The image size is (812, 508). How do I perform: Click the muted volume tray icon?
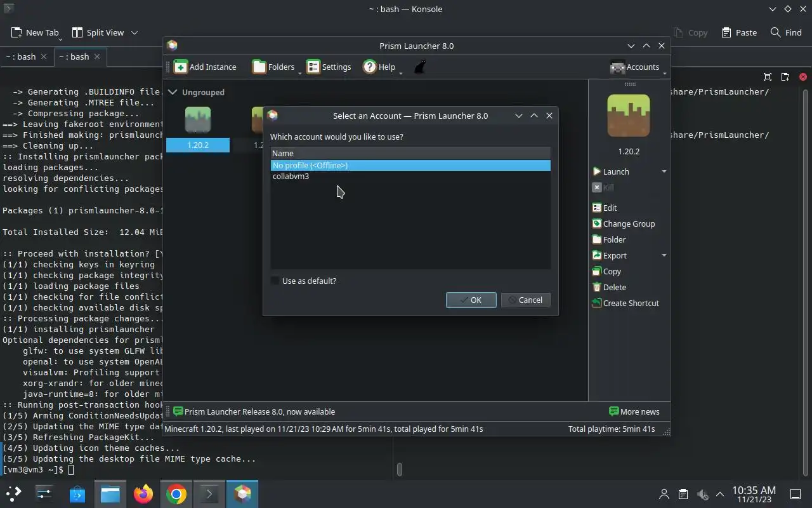pos(702,494)
